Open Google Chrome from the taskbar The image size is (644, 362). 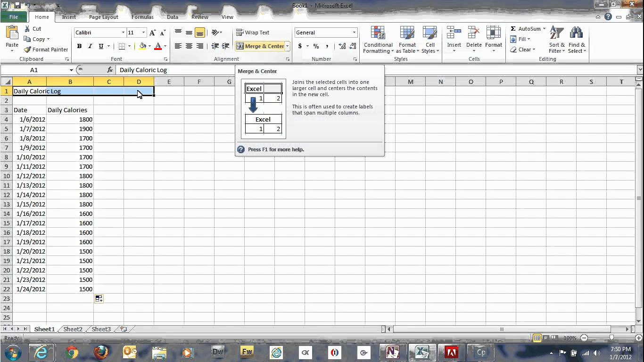72,352
